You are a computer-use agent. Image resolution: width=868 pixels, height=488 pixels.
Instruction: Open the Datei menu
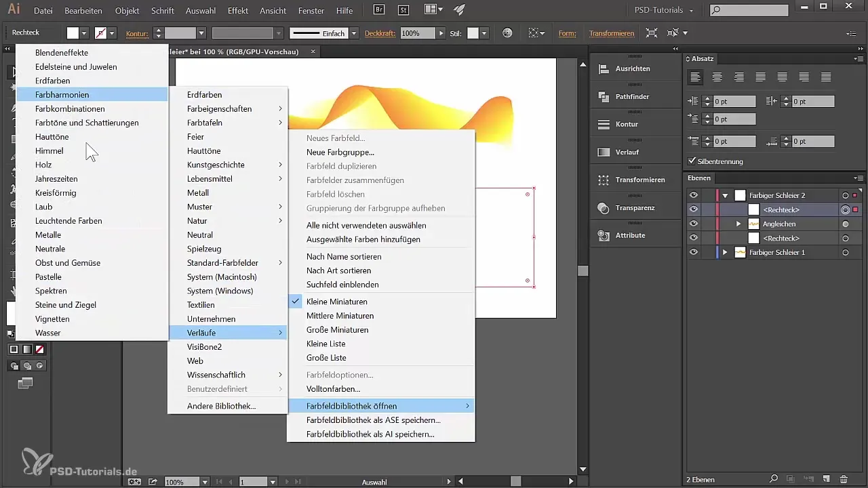coord(43,11)
